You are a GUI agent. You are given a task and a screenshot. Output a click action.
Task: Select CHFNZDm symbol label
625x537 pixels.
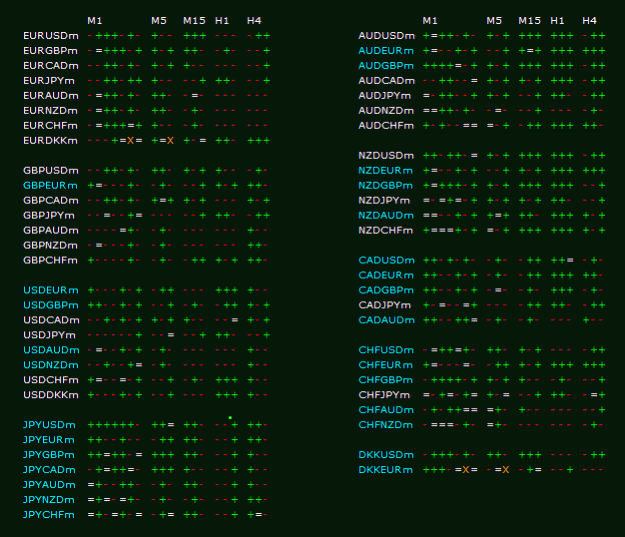[x=385, y=425]
